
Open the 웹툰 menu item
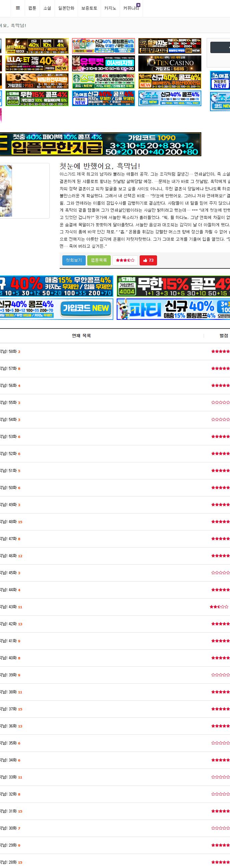(x=32, y=8)
